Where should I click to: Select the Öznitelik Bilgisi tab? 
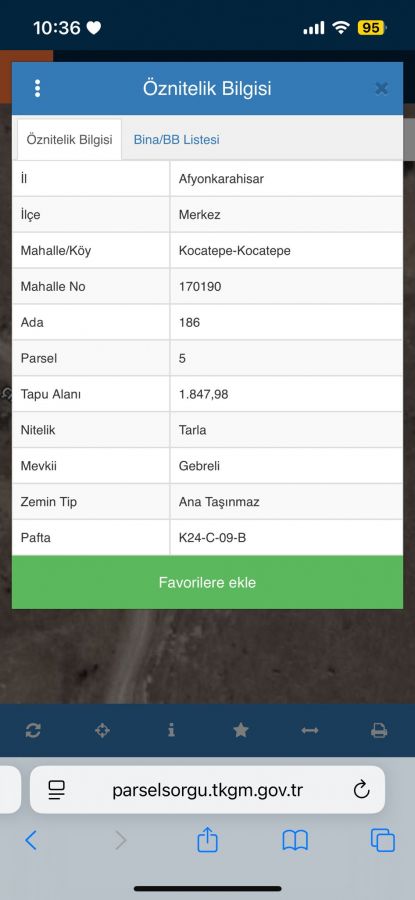pyautogui.click(x=69, y=139)
